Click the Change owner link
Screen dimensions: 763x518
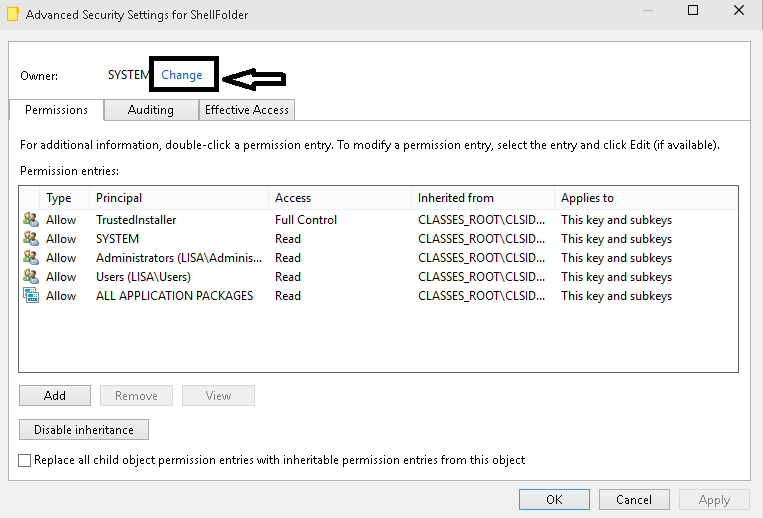click(182, 75)
